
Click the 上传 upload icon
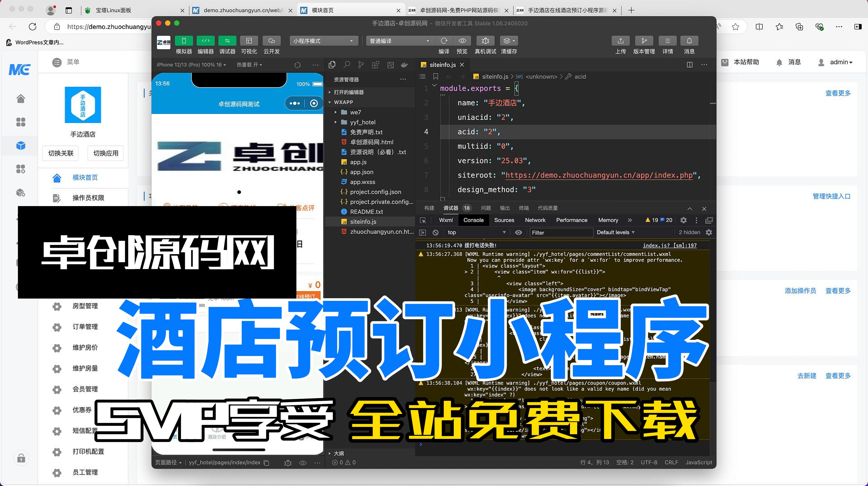pos(620,41)
